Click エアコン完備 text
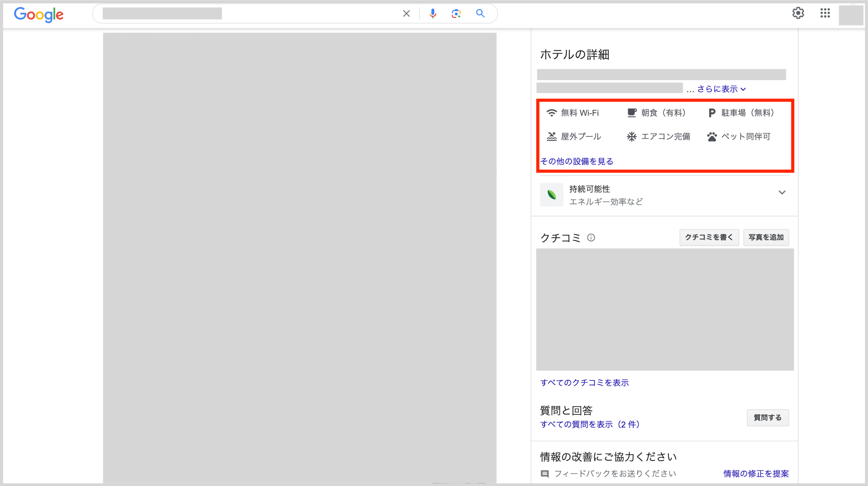The width and height of the screenshot is (868, 486). pos(665,136)
